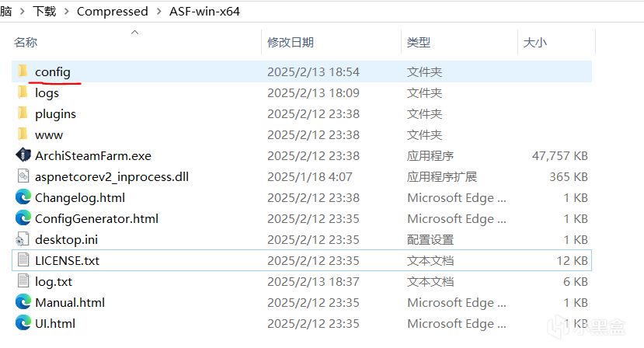This screenshot has width=644, height=348.
Task: Click the LICENSE.txt document icon
Action: [x=23, y=260]
